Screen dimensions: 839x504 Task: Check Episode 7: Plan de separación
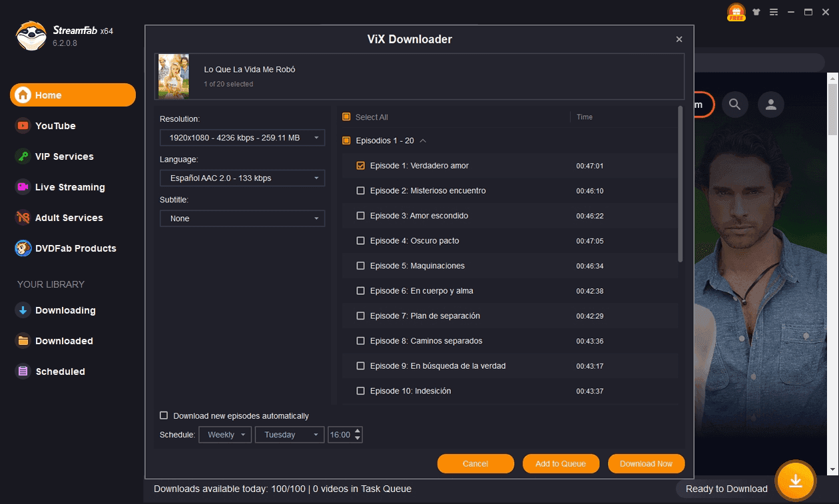(361, 316)
